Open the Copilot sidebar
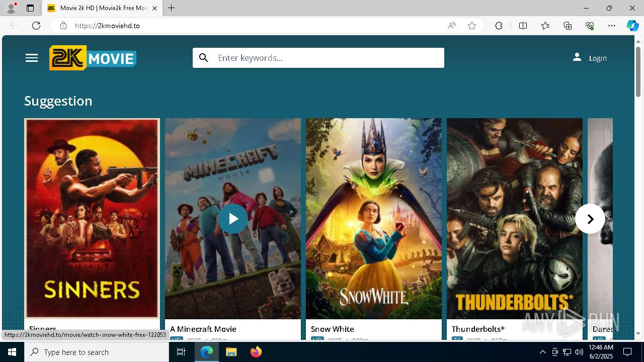644x362 pixels. coord(632,26)
